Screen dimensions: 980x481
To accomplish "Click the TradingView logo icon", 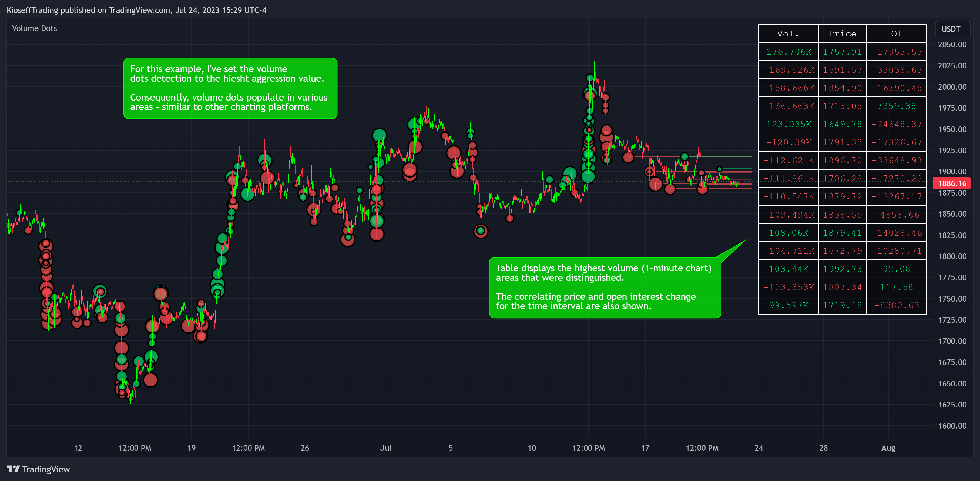I will 13,469.
